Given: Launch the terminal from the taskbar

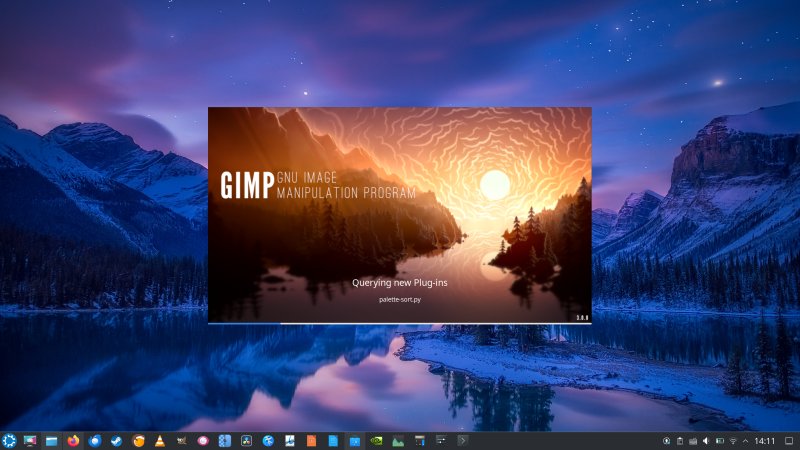Looking at the screenshot, I should [x=463, y=440].
